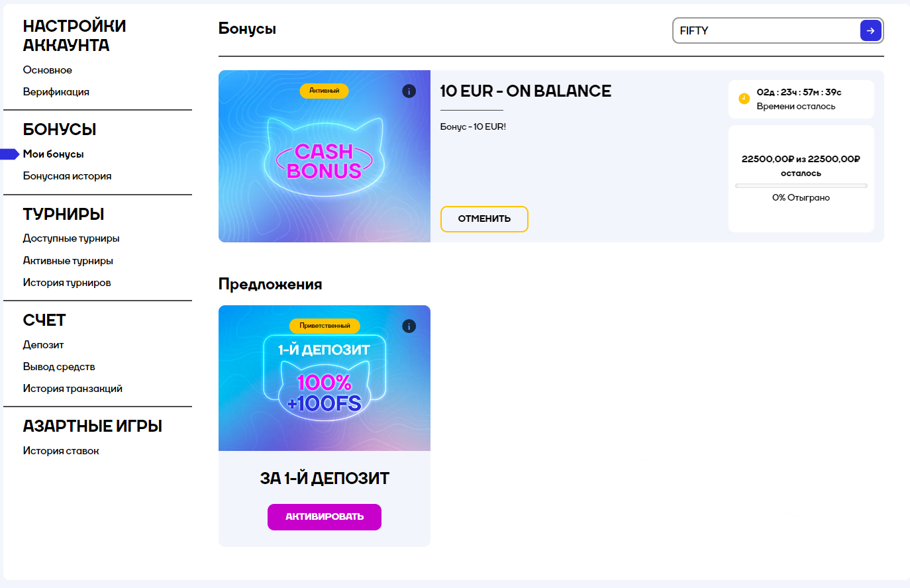Click the info icon on Cash Bonus card

[x=409, y=91]
